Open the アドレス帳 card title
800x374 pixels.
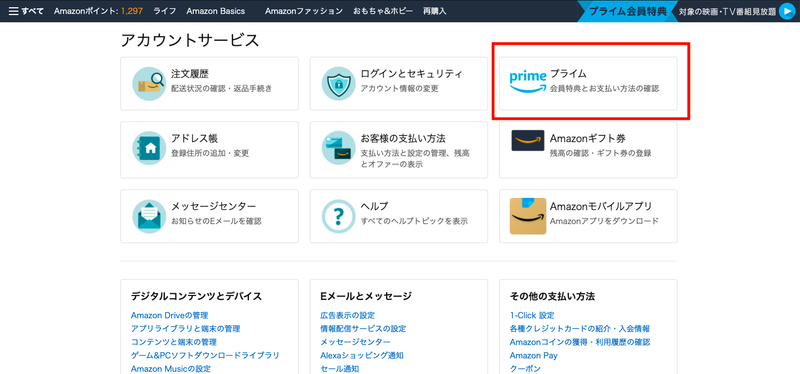point(195,138)
